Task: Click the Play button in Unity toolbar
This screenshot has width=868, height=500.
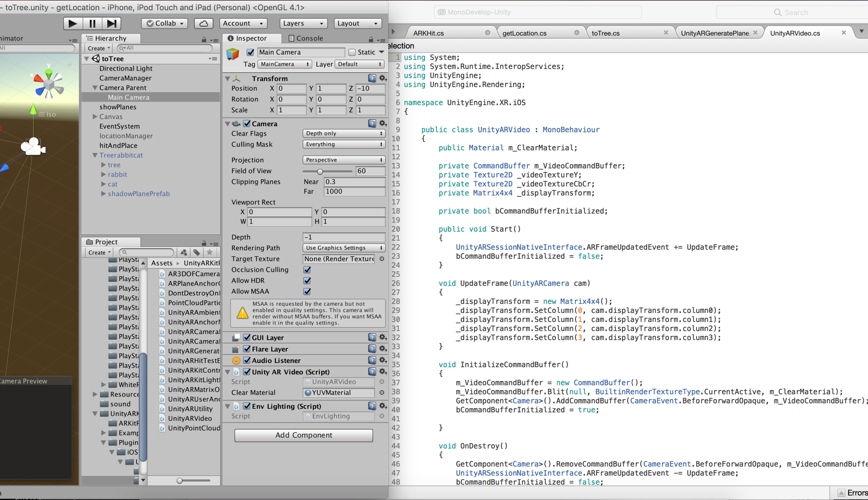Action: pyautogui.click(x=73, y=23)
